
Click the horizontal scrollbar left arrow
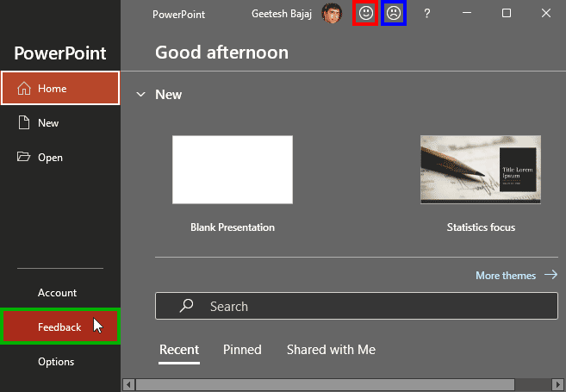click(129, 384)
